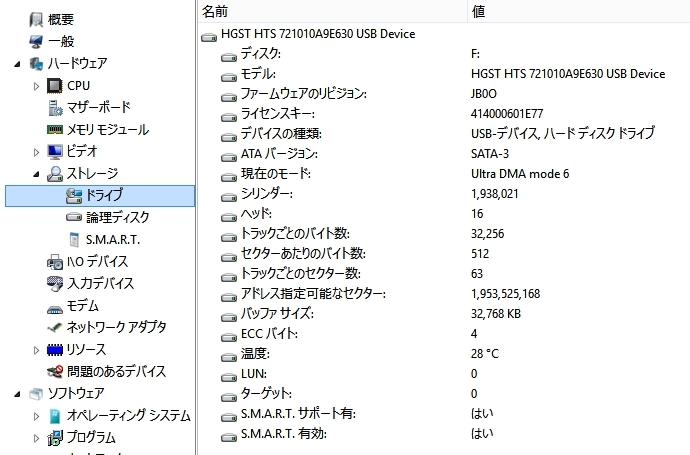Click the CPU chip icon
Image resolution: width=690 pixels, height=455 pixels.
pos(55,86)
